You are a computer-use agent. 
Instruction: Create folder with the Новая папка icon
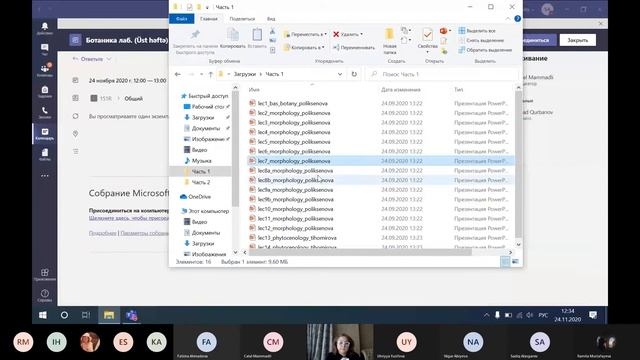(390, 34)
